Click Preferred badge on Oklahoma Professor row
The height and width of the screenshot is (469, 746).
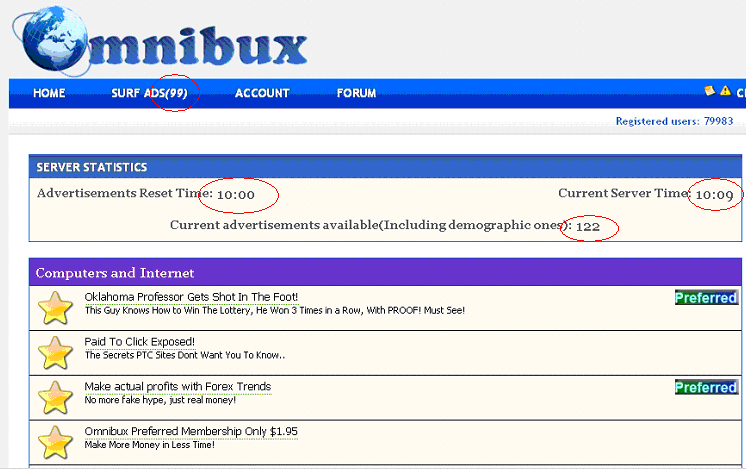(707, 298)
